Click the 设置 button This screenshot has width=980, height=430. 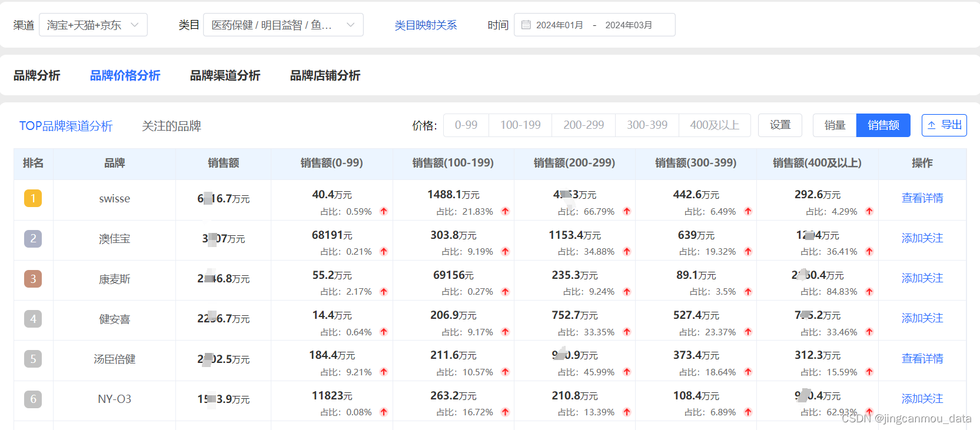tap(780, 125)
